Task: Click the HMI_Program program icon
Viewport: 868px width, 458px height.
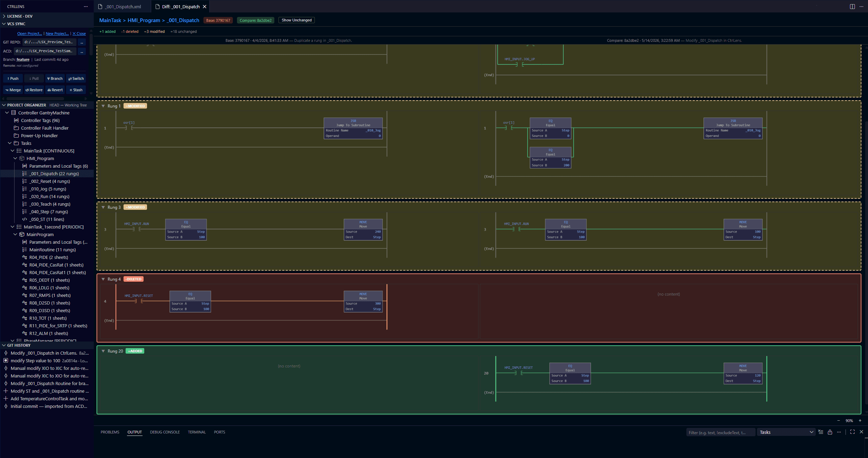Action: coord(22,158)
